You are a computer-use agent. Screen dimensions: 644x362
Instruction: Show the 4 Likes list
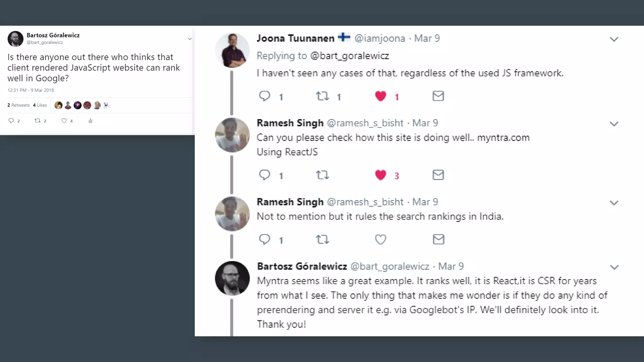(40, 105)
